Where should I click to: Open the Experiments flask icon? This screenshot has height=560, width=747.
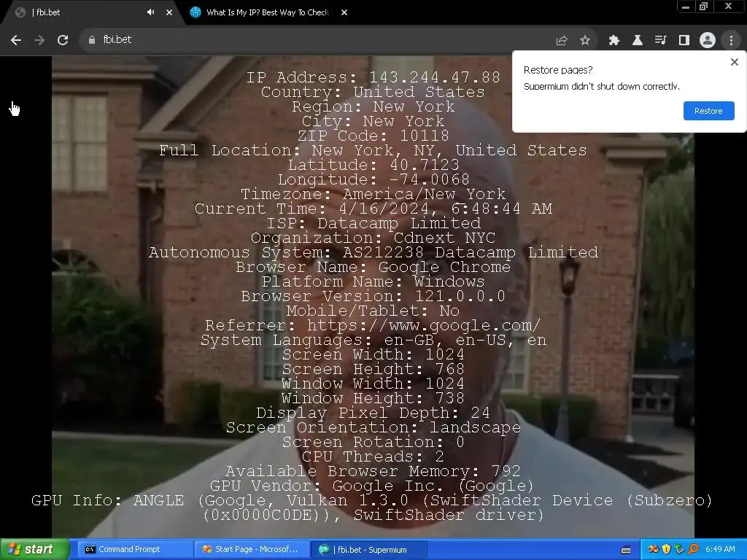(x=638, y=41)
